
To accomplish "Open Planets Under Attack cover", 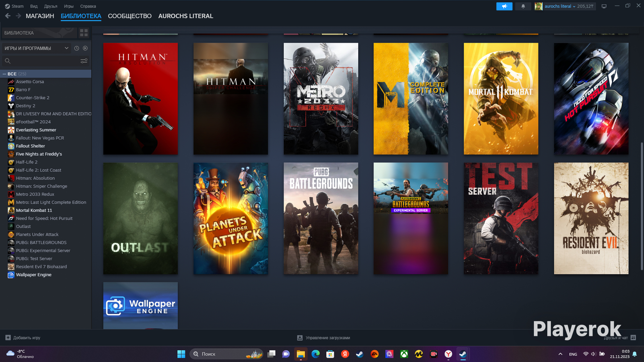I will (x=231, y=218).
